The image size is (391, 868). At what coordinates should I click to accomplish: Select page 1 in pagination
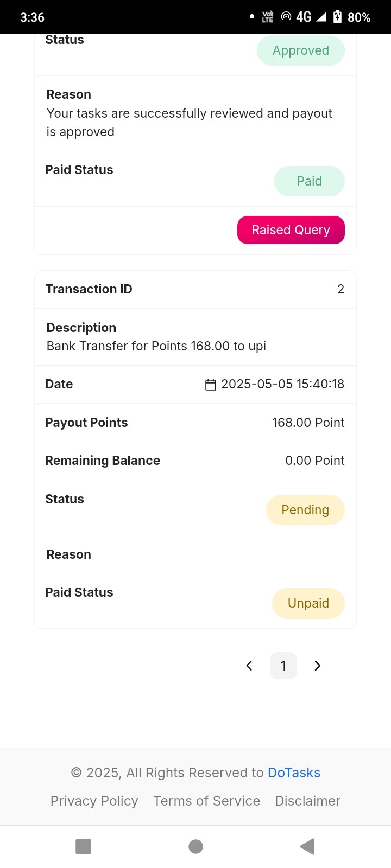coord(283,666)
